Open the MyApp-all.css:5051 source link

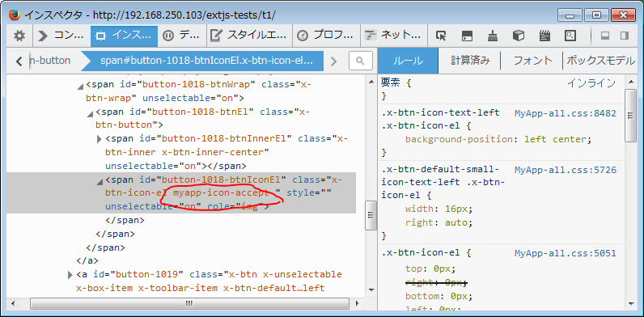pos(566,253)
